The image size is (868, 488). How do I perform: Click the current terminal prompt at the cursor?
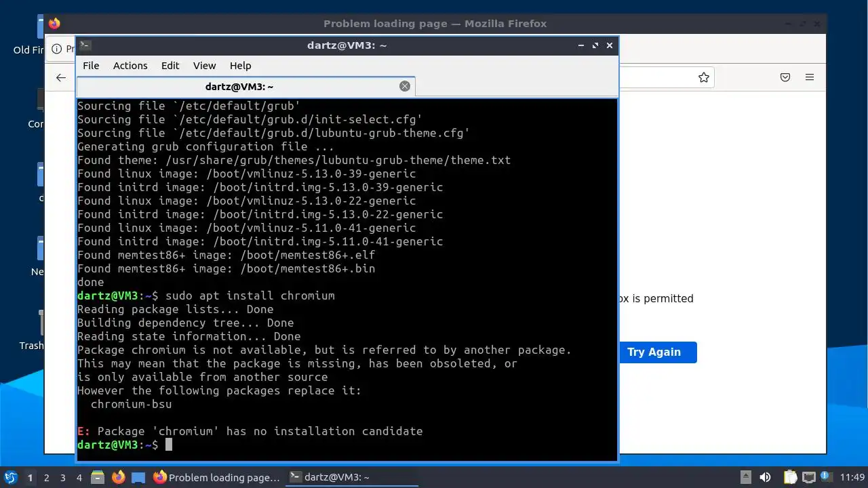point(125,445)
